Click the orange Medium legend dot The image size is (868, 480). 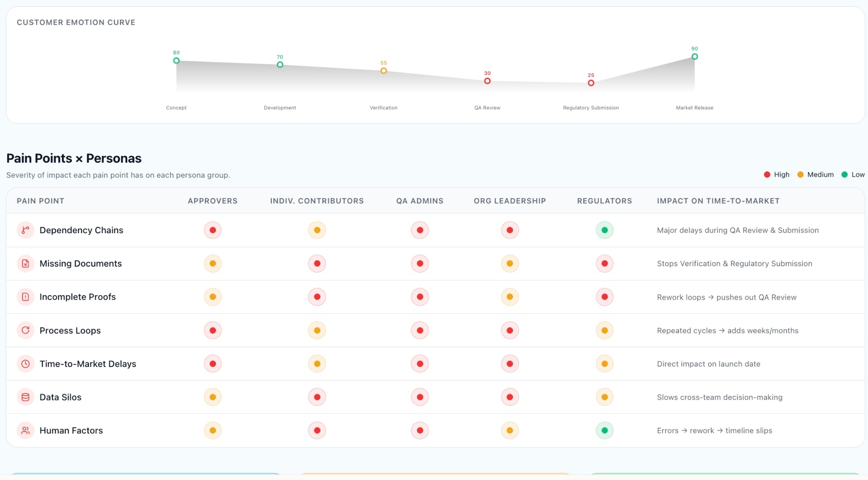coord(800,174)
